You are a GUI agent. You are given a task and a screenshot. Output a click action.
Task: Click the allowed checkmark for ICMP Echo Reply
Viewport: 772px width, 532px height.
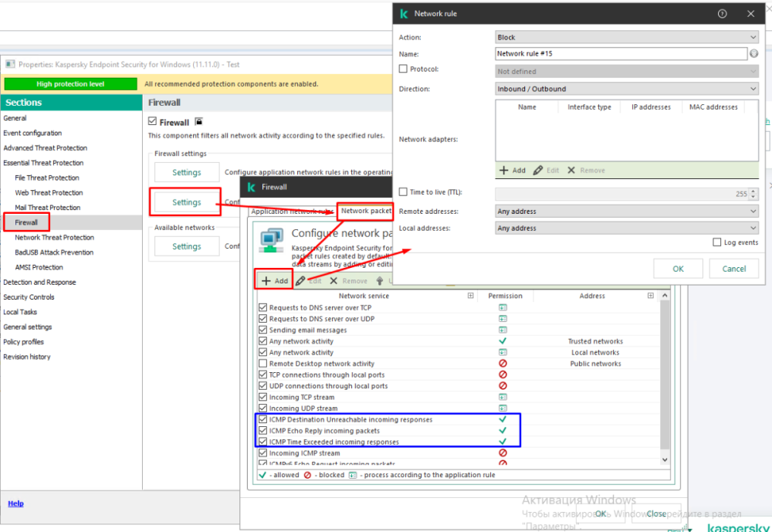click(x=503, y=431)
